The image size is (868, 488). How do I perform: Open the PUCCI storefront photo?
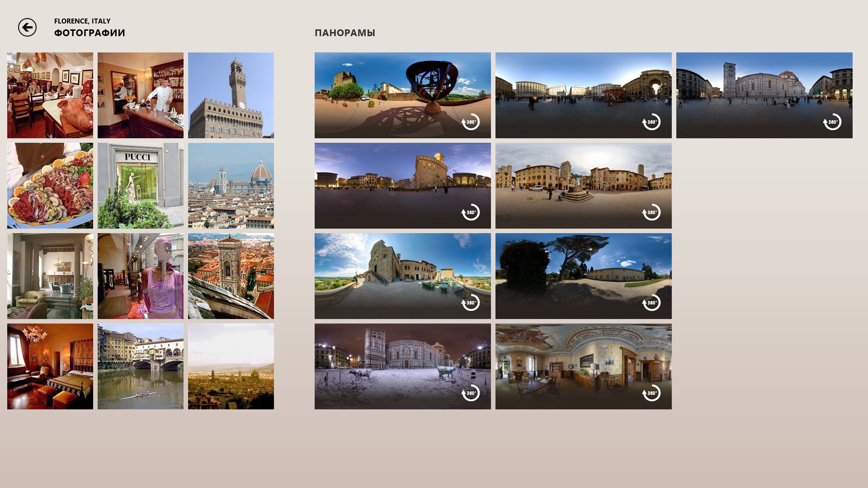pos(141,186)
